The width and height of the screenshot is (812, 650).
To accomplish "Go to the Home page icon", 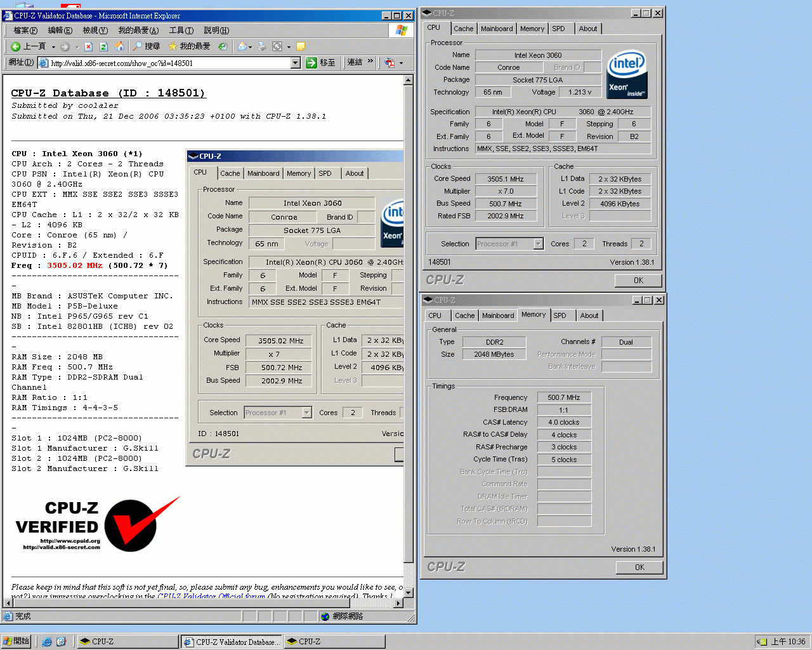I will tap(119, 46).
